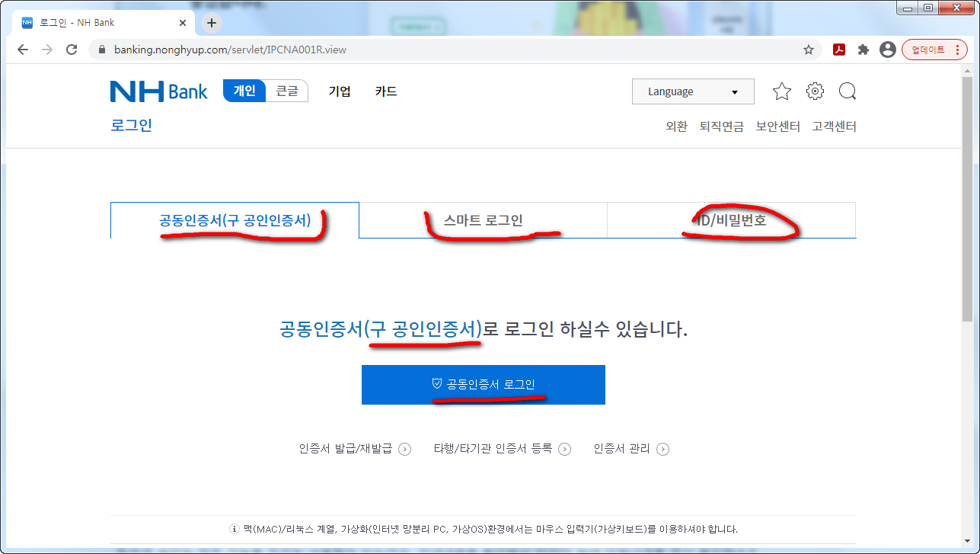
Task: Open the Extensions puzzle piece menu
Action: (x=863, y=50)
